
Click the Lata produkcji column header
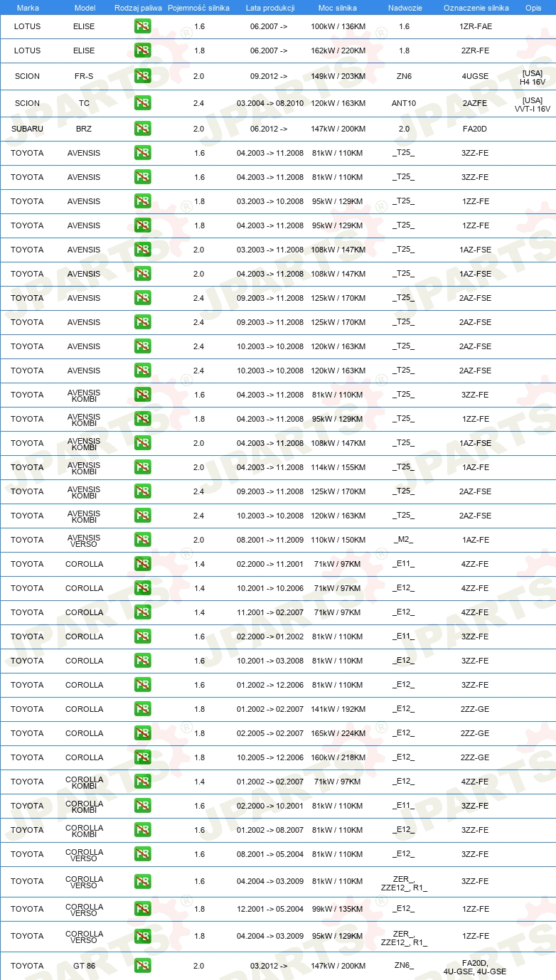[x=270, y=8]
